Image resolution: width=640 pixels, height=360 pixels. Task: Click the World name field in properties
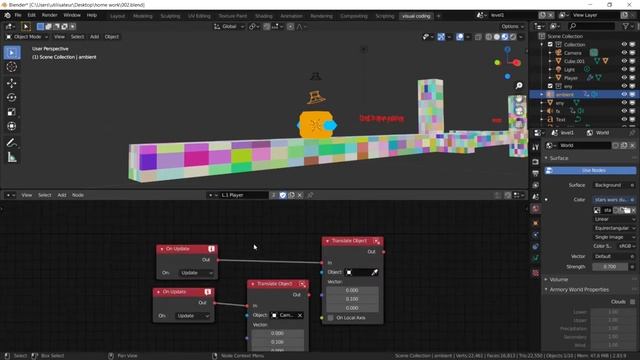click(x=584, y=145)
